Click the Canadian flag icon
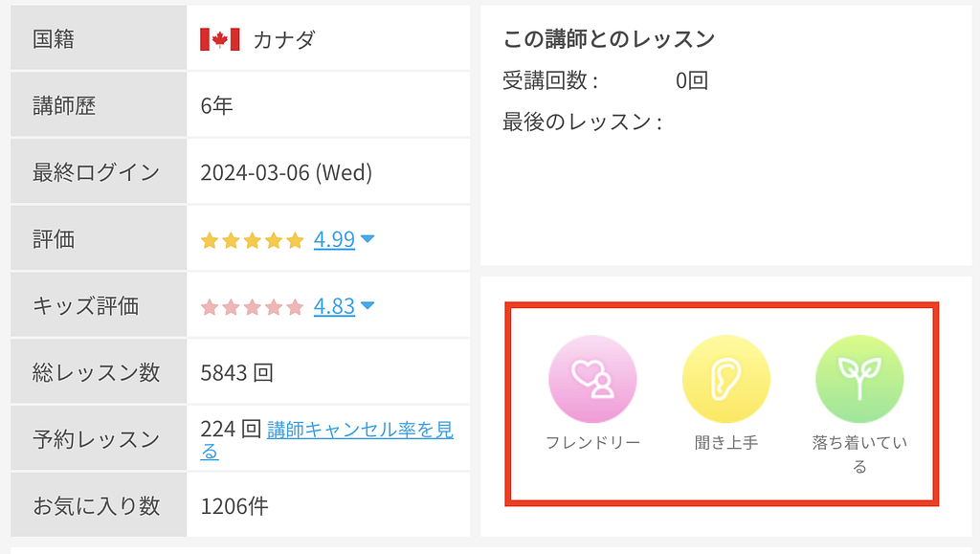 (x=219, y=39)
